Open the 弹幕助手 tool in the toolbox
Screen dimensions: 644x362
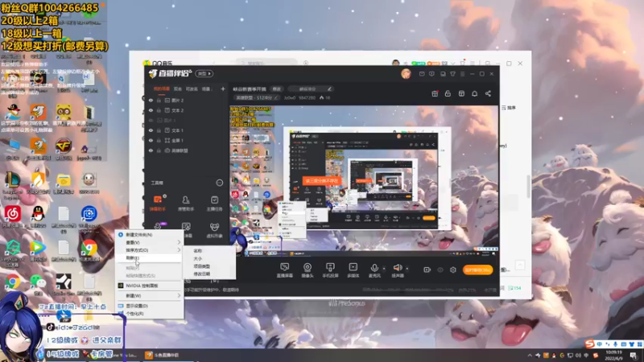coord(157,204)
